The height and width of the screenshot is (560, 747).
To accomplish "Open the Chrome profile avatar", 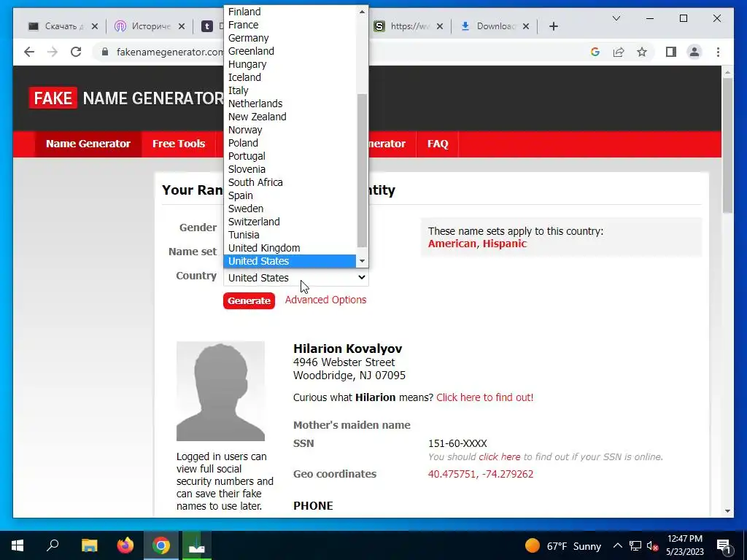I will pyautogui.click(x=694, y=52).
